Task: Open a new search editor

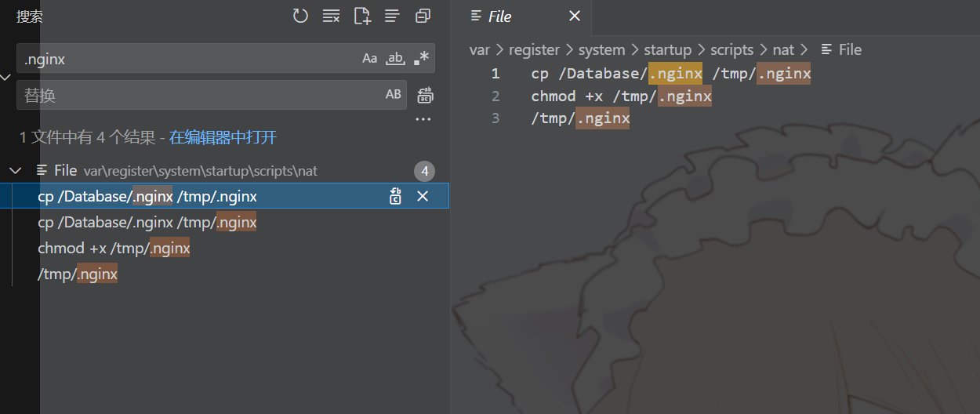Action: [x=362, y=16]
